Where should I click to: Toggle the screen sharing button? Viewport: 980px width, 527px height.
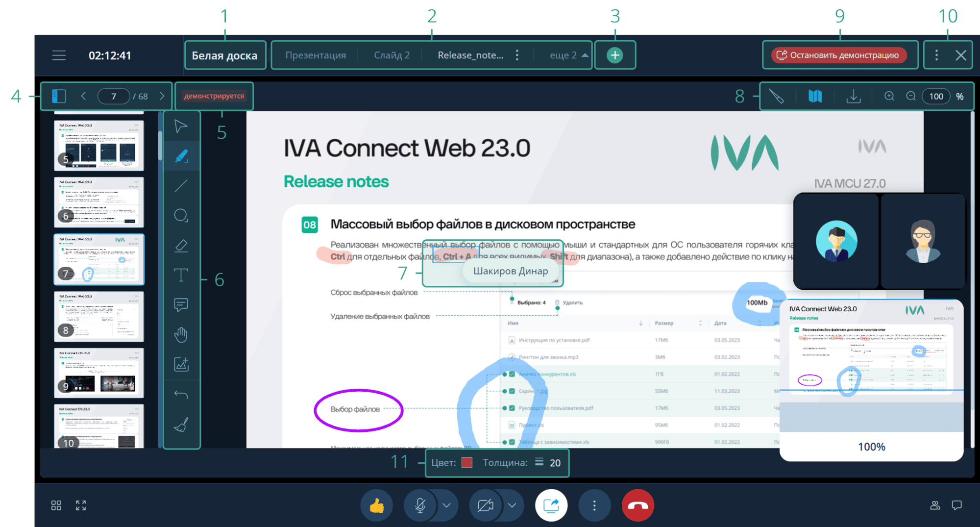click(551, 505)
